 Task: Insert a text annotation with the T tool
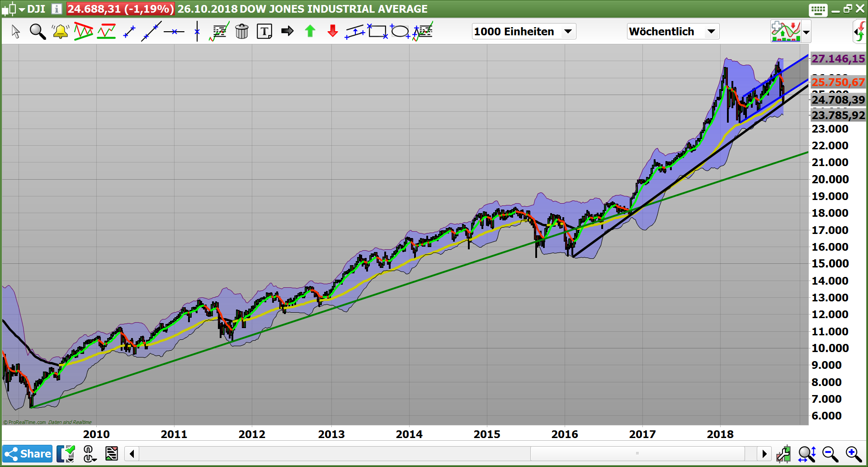[x=264, y=32]
